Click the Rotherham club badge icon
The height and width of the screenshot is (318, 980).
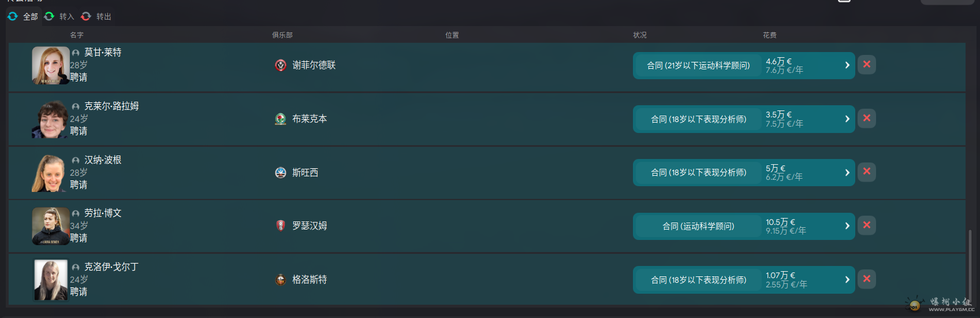281,225
